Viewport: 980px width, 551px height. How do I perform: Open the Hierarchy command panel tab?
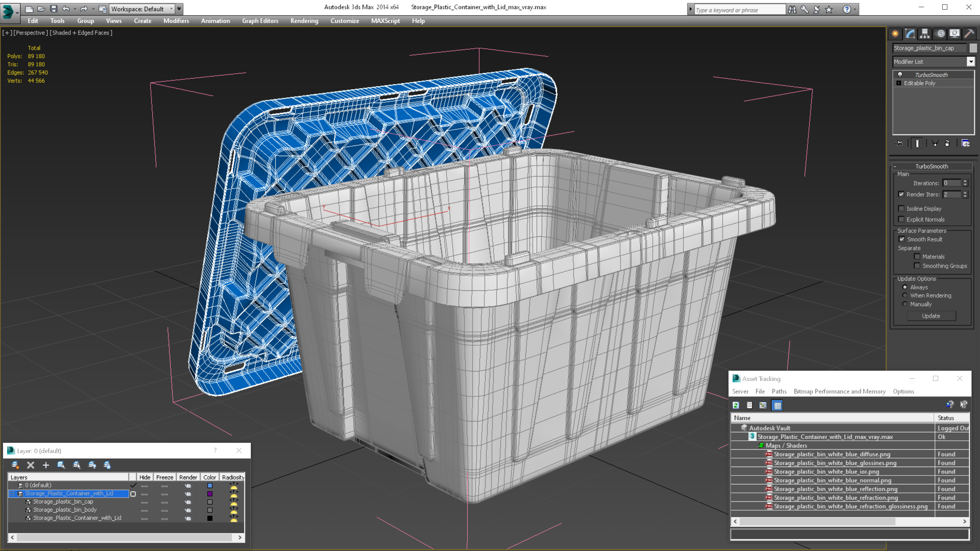point(925,34)
